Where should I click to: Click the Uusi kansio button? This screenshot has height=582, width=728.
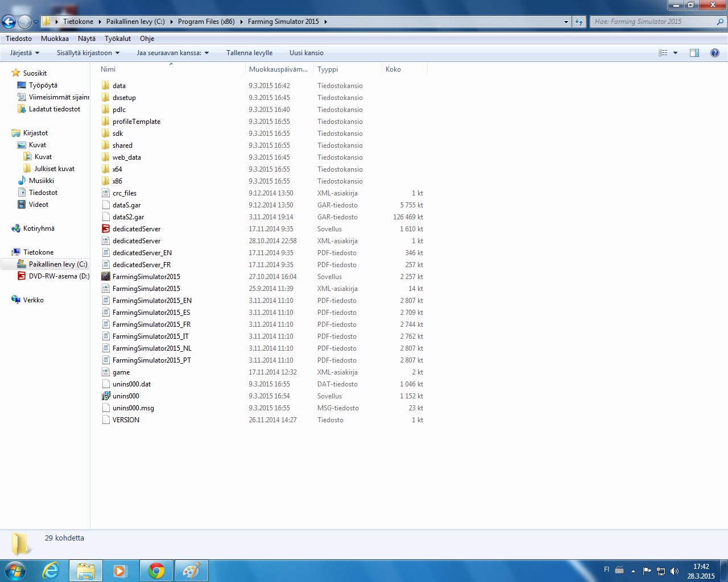point(307,53)
